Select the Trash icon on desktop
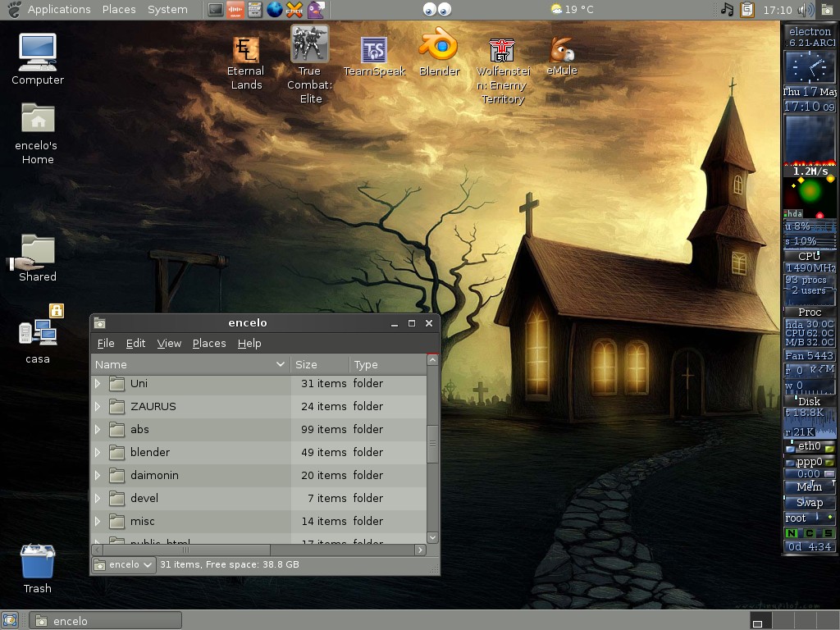The image size is (840, 630). 38,569
